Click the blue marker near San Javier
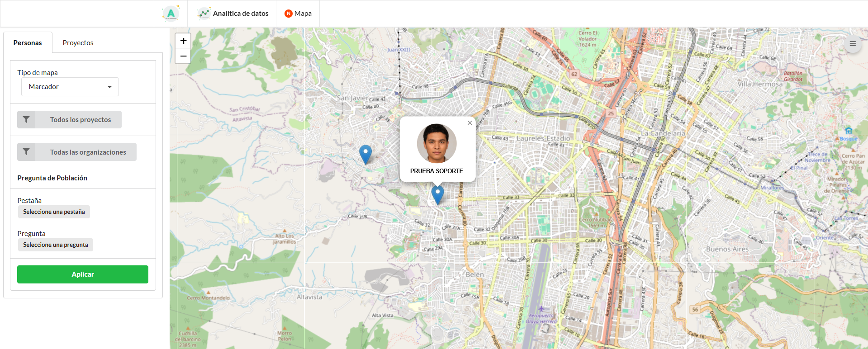This screenshot has height=349, width=868. [x=365, y=154]
